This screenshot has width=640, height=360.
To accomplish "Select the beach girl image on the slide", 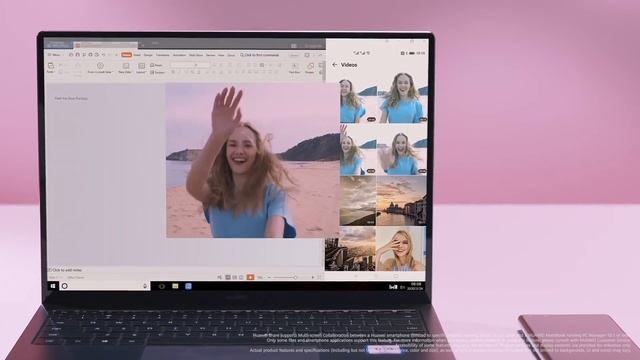I will [x=253, y=160].
